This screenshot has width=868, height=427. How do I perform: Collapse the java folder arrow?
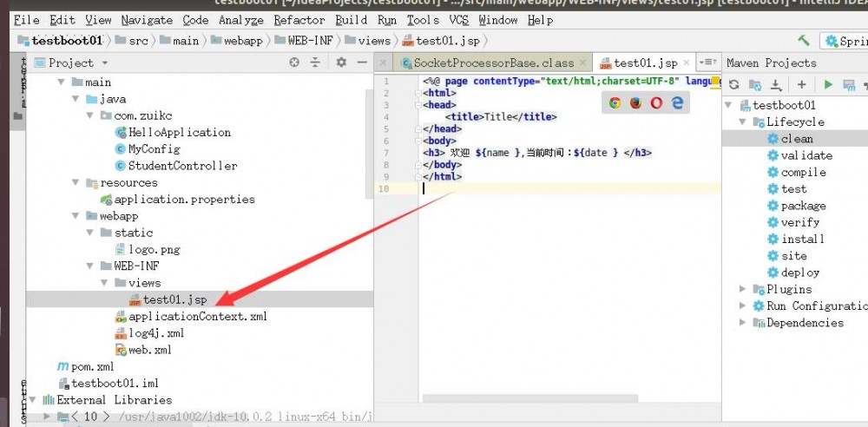point(76,99)
